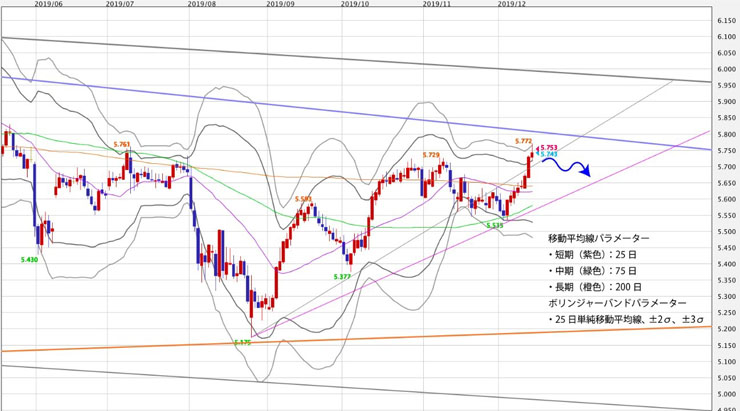This screenshot has width=740, height=411.
Task: Select the 25日単純移動平均線、±2σ、±3σ line
Action: coord(627,320)
